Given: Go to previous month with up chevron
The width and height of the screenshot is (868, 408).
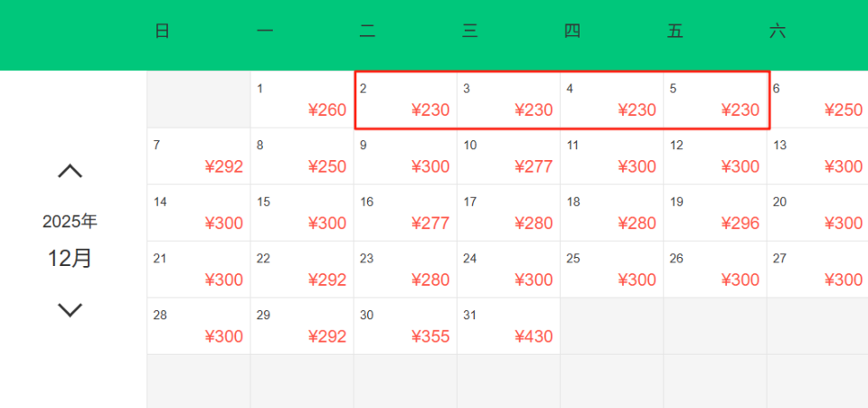Looking at the screenshot, I should coord(71,170).
